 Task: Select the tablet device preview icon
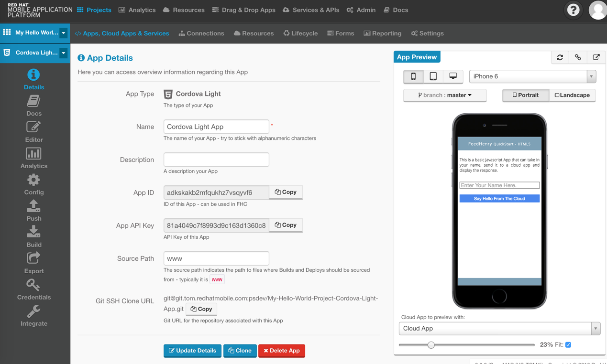coord(433,76)
